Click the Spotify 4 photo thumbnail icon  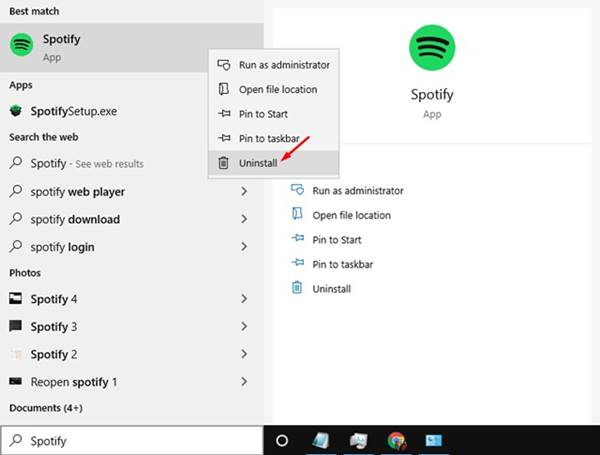[x=16, y=299]
